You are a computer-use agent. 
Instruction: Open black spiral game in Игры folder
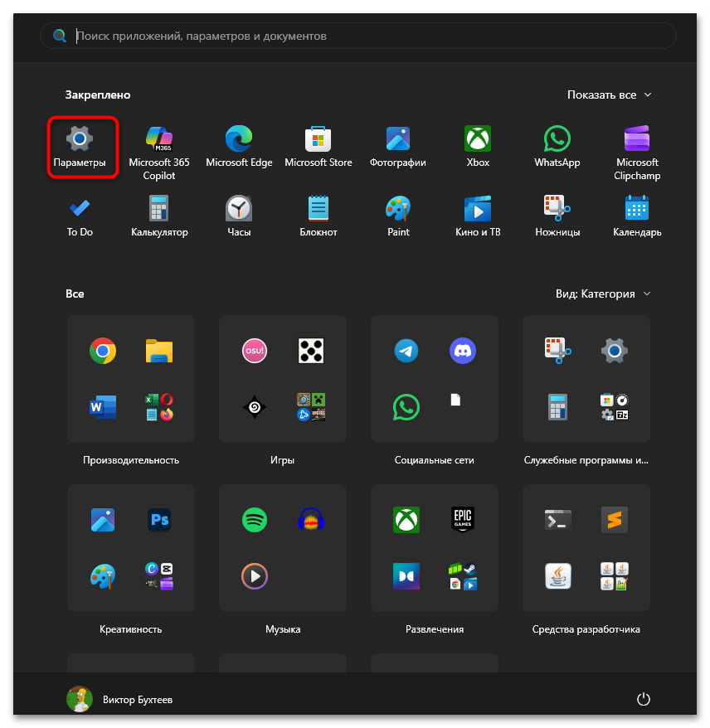(x=255, y=407)
